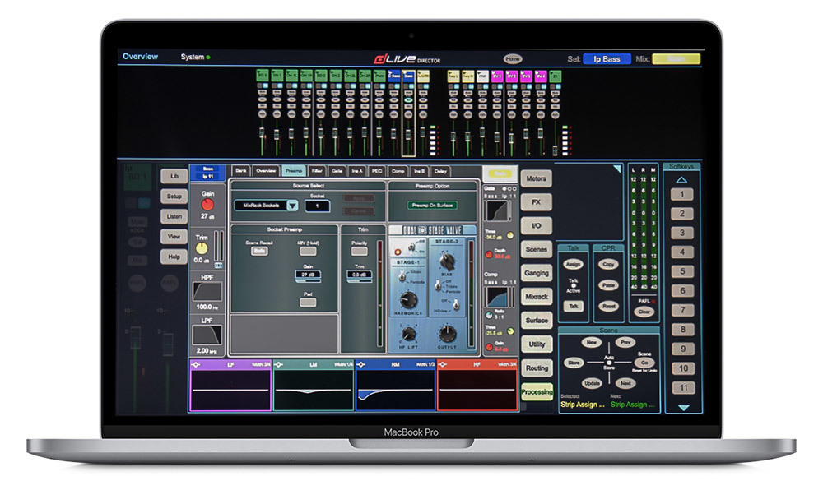
Task: Open the Routing screen
Action: [x=537, y=368]
